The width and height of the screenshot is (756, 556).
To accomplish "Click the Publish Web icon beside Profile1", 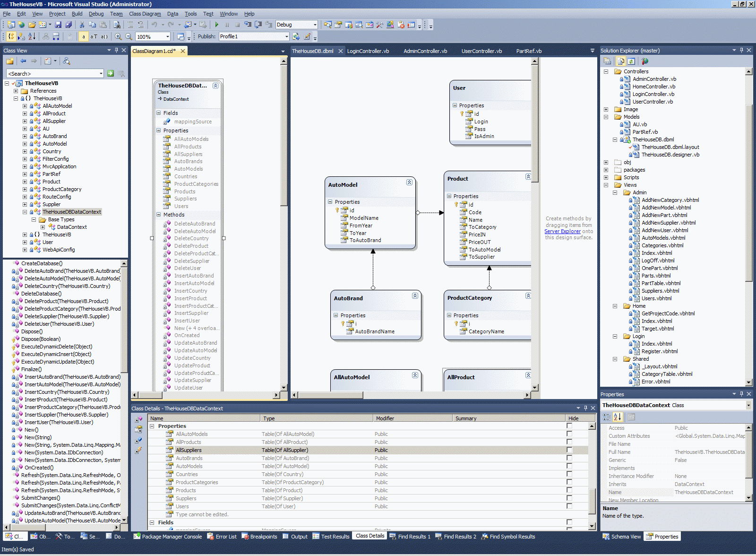I will pos(296,36).
